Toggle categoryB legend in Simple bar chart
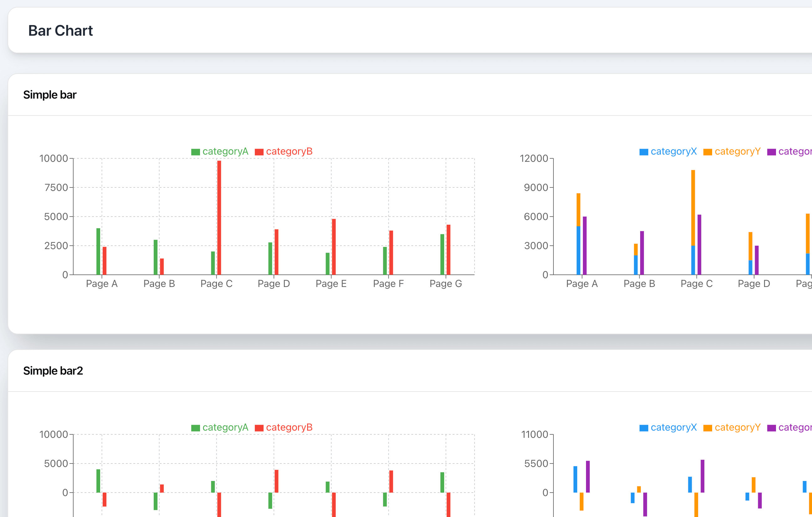The width and height of the screenshot is (812, 517). tap(284, 152)
